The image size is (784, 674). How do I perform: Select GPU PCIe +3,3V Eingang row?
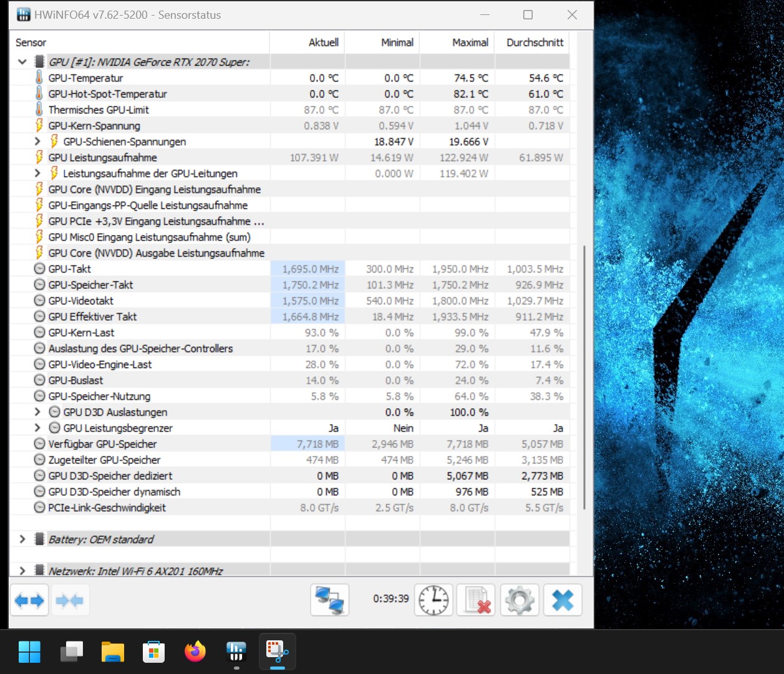(x=290, y=221)
